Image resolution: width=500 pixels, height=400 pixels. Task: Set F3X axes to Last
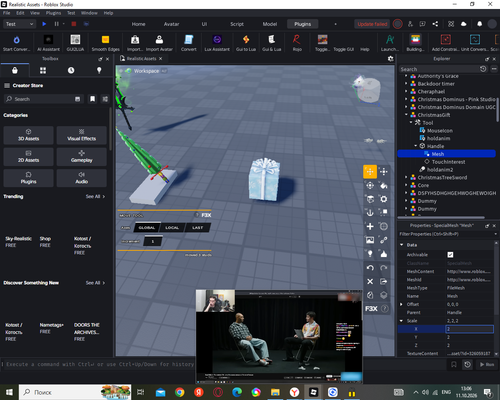click(198, 228)
